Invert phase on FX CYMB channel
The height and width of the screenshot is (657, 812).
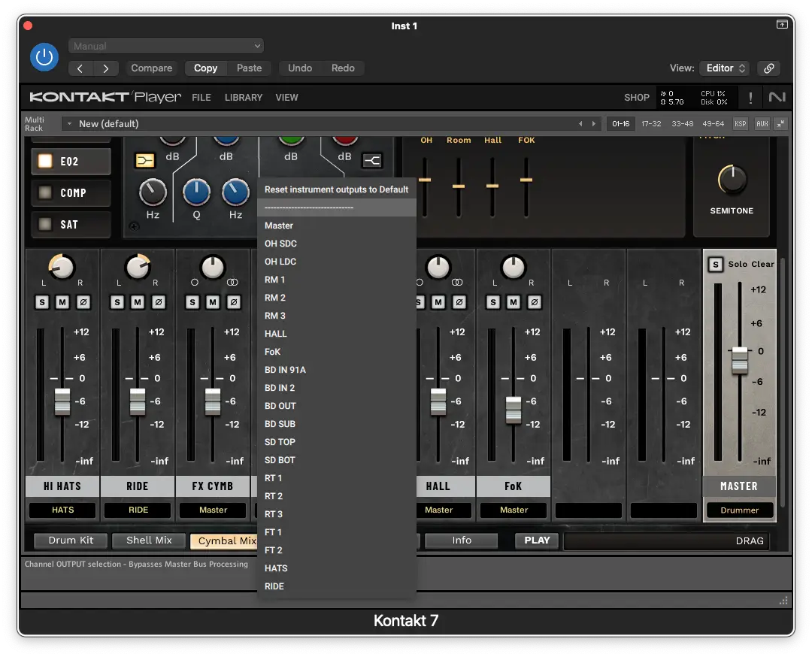pyautogui.click(x=234, y=302)
